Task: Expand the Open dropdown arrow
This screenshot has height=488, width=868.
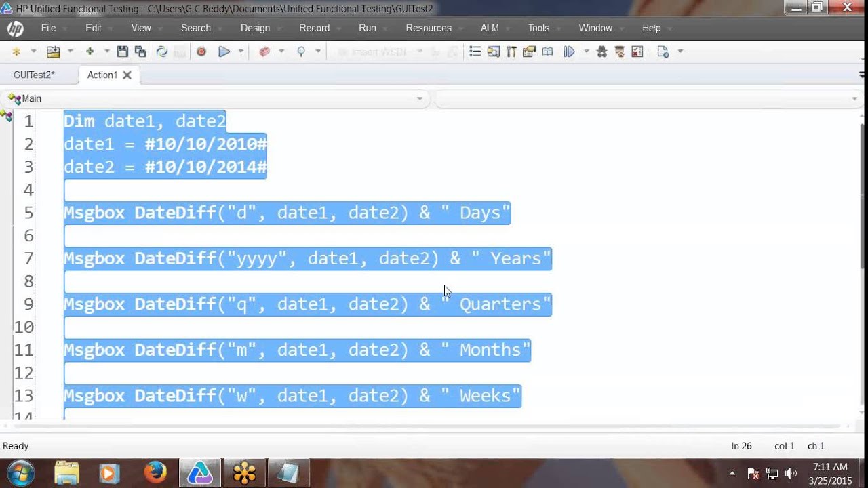Action: click(70, 52)
